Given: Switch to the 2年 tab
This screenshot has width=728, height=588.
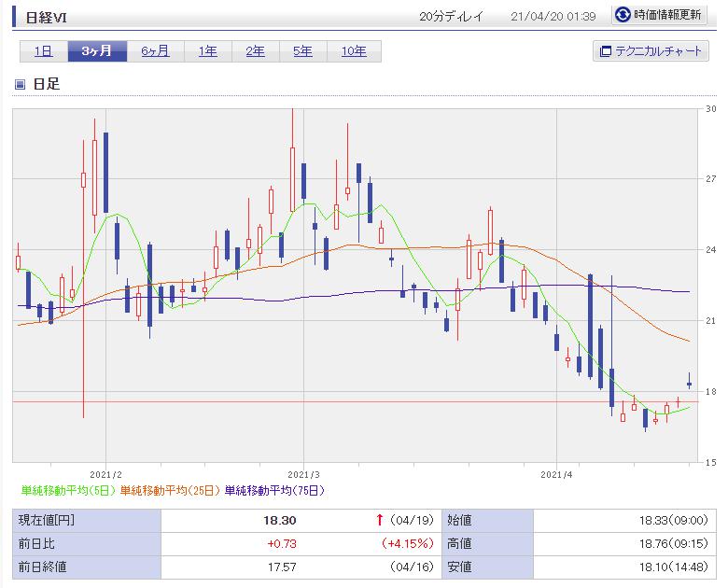Looking at the screenshot, I should tap(255, 51).
